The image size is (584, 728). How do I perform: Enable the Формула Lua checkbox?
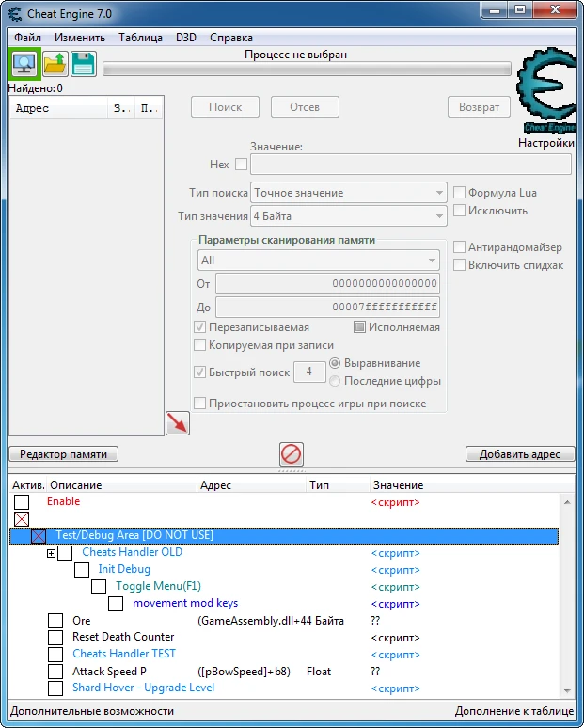point(459,192)
